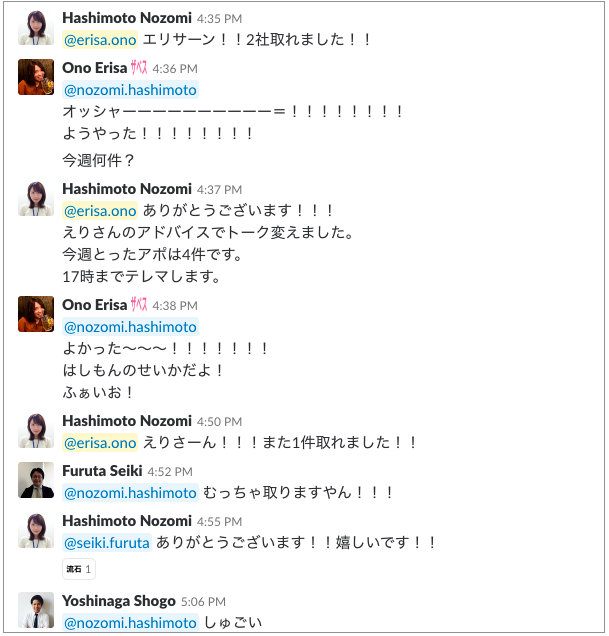Click the @nozomi.hashimoto mention in Furuta Seiki's message
The height and width of the screenshot is (636, 609).
(130, 493)
